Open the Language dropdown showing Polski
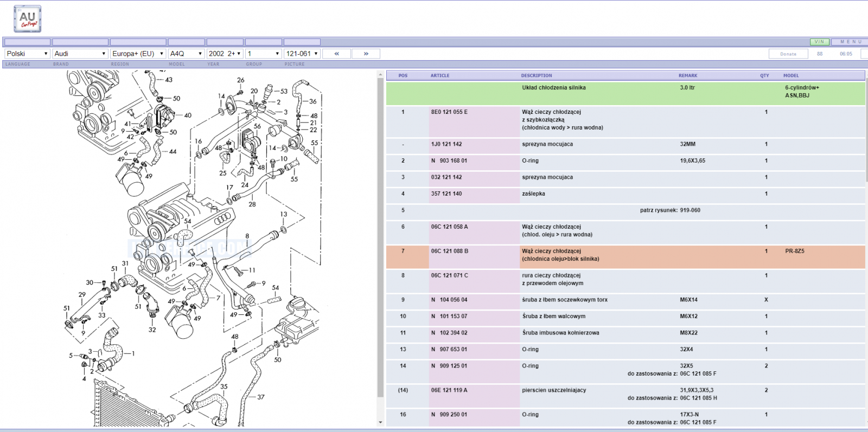This screenshot has height=432, width=868. coord(27,54)
